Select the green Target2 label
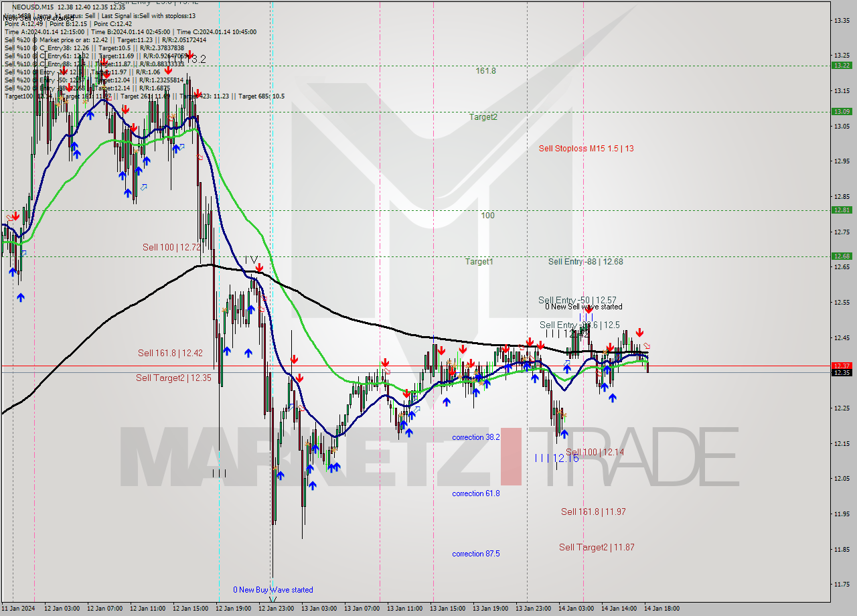Viewport: 857px width, 616px height. tap(483, 117)
